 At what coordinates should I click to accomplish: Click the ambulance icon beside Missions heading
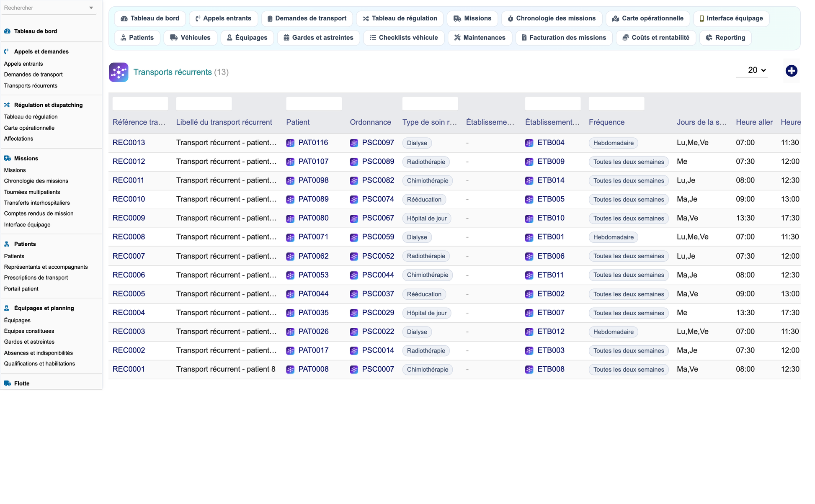pos(8,158)
